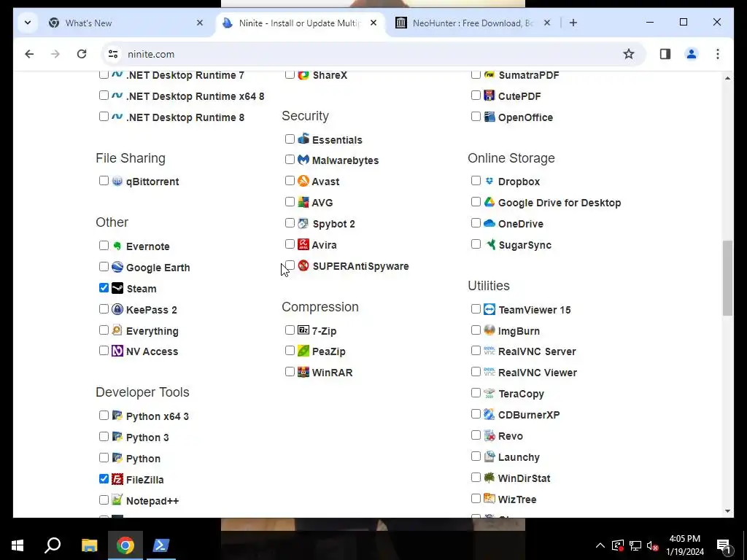Image resolution: width=747 pixels, height=560 pixels.
Task: Click the NV Access icon
Action: coord(117,351)
